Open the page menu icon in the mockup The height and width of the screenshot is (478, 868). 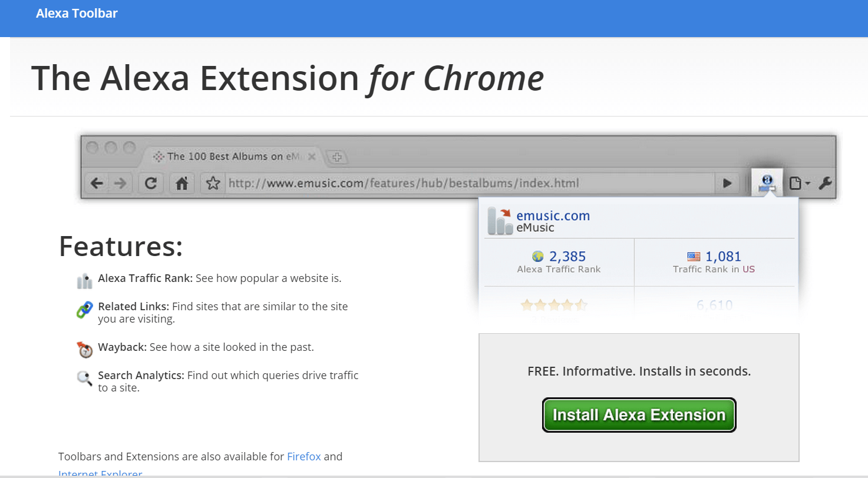pyautogui.click(x=799, y=184)
